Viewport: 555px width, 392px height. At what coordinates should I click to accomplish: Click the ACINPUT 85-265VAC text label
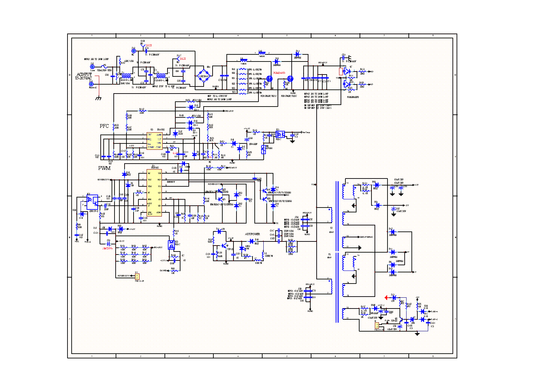(84, 76)
